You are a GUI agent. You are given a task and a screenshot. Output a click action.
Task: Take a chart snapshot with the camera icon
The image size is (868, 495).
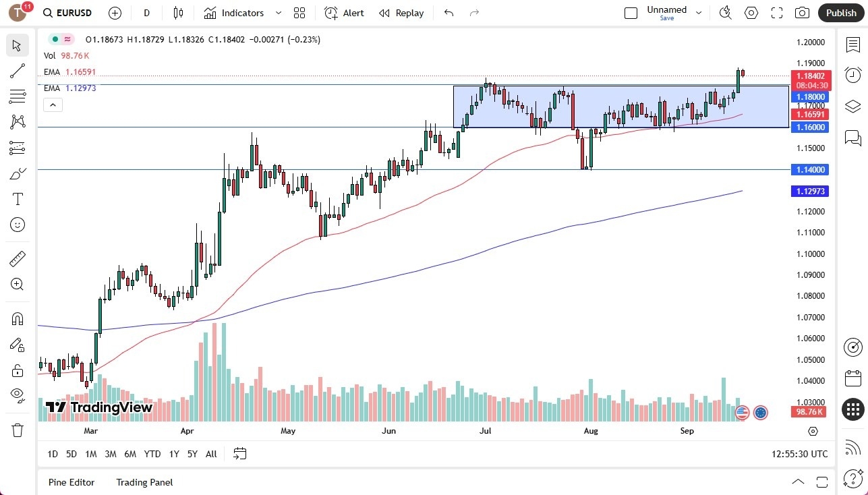click(x=802, y=12)
